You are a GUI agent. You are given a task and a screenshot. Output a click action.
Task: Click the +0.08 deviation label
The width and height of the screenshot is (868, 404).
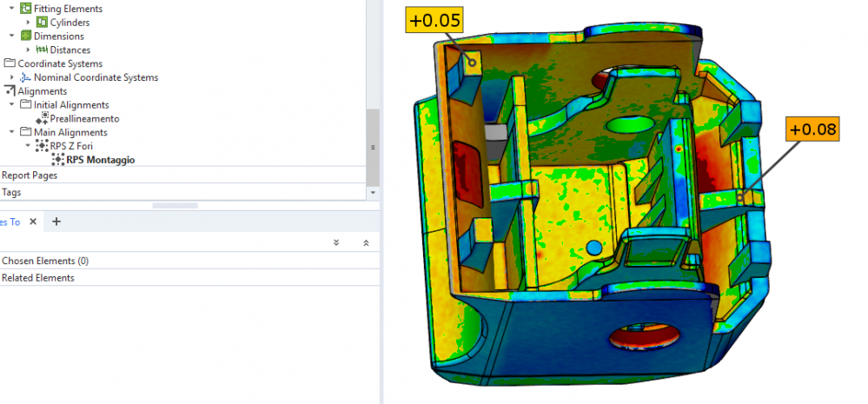click(812, 129)
